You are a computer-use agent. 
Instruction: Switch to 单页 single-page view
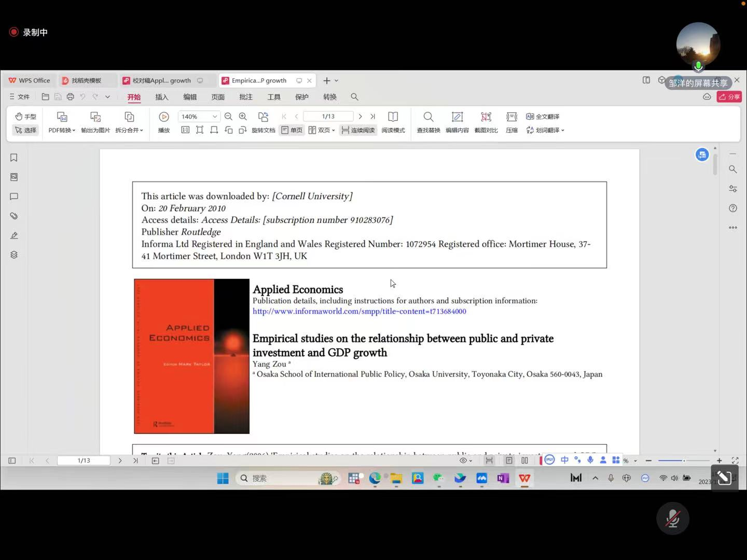pyautogui.click(x=292, y=130)
